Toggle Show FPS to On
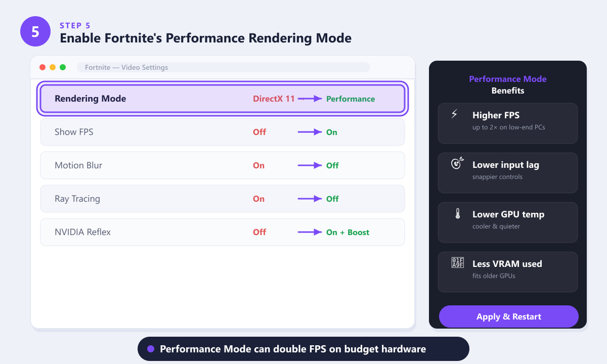The image size is (607, 364). click(332, 132)
